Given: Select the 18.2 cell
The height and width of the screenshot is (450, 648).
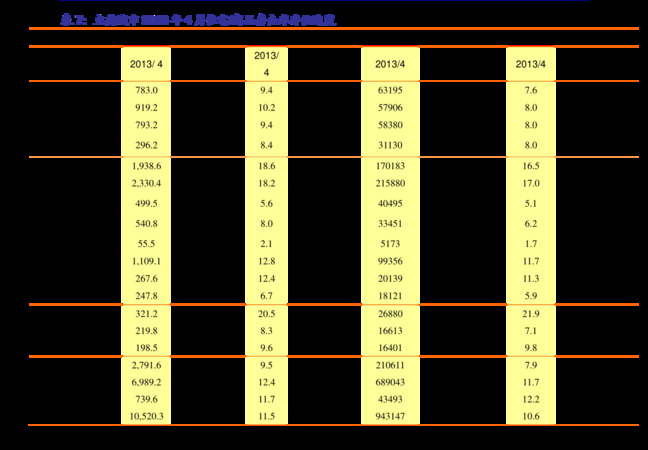Looking at the screenshot, I should (267, 183).
